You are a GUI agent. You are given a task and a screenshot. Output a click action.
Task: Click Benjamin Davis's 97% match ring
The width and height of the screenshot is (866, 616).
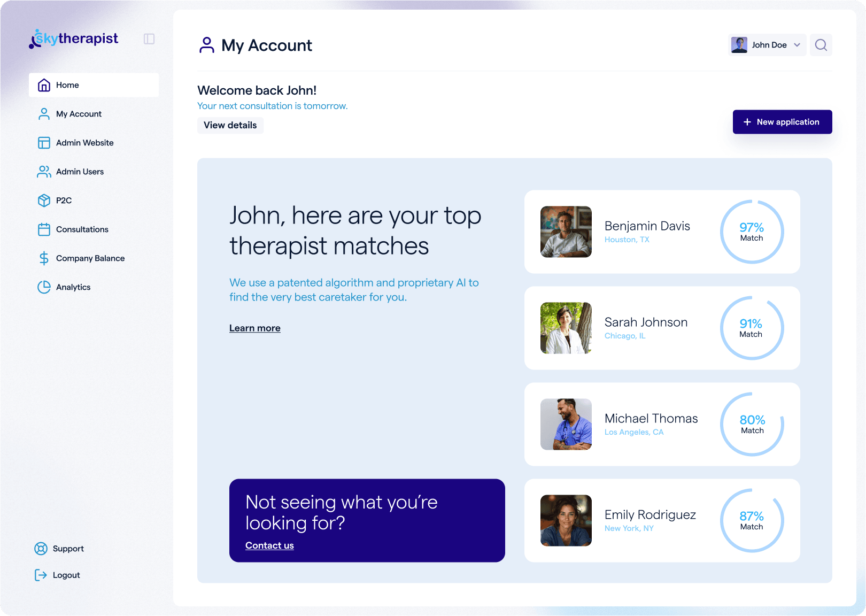click(x=751, y=232)
